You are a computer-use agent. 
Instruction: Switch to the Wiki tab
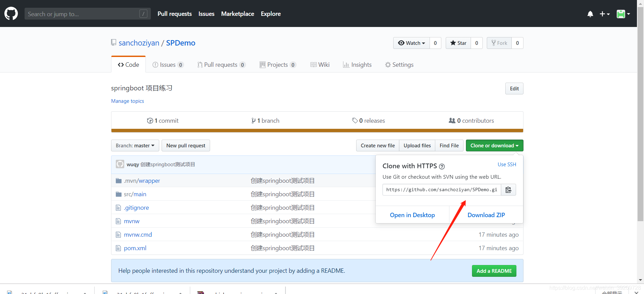coord(320,65)
